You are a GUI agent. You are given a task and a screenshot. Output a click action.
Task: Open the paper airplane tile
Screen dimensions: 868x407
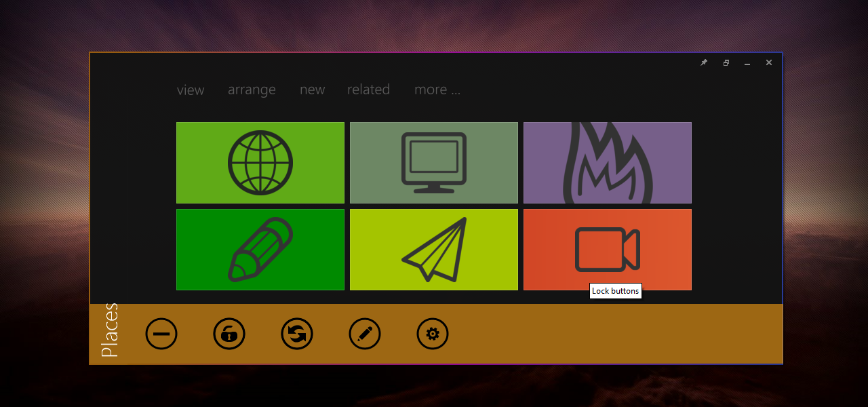(x=434, y=250)
